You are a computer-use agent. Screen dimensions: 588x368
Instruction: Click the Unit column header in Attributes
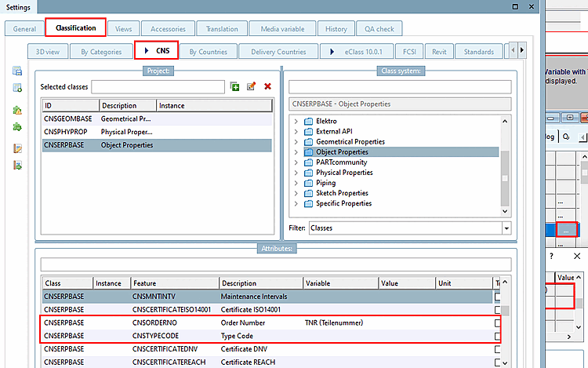(x=464, y=283)
